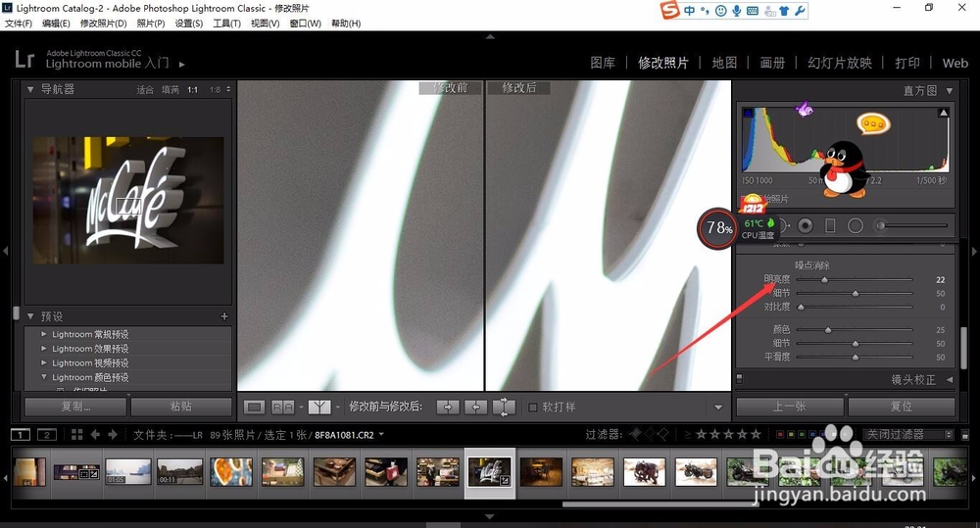Adjust the 明亮度 noise reduction slider
980x528 pixels.
(x=824, y=280)
